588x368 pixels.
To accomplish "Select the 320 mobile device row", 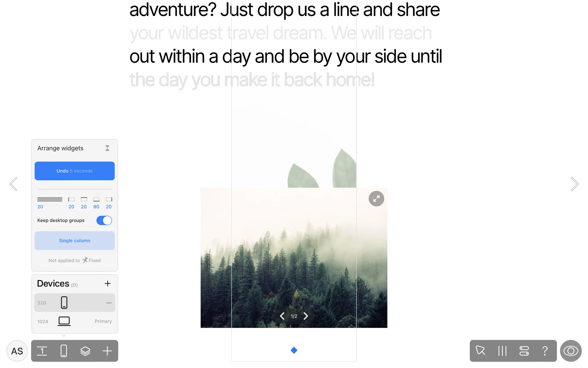I will [x=75, y=303].
